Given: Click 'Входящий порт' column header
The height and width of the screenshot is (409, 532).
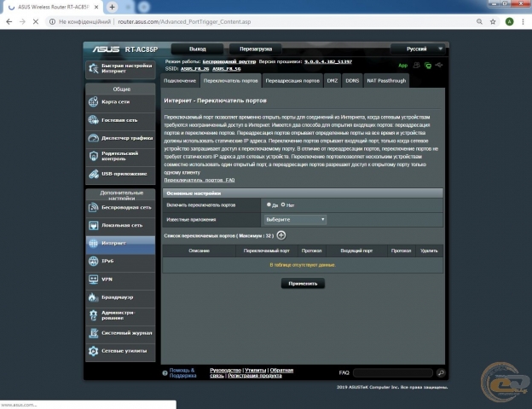Looking at the screenshot, I should point(356,251).
